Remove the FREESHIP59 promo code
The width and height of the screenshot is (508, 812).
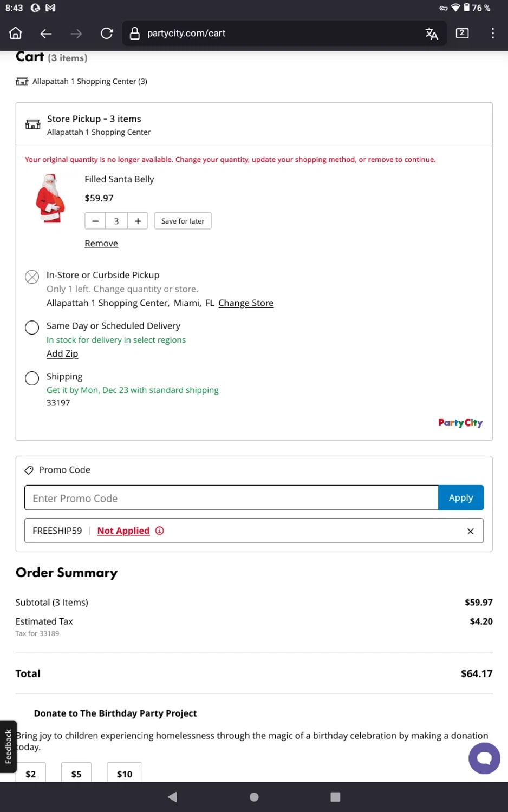point(470,531)
